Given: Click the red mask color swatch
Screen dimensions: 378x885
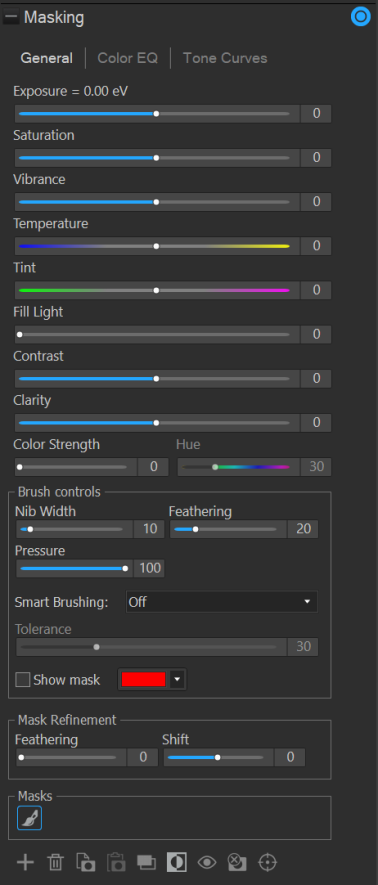Looking at the screenshot, I should (143, 680).
